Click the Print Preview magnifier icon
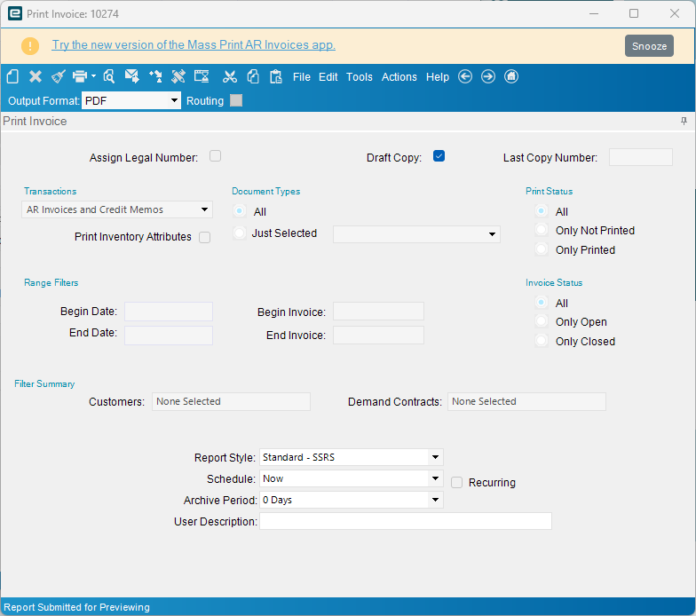Image resolution: width=696 pixels, height=616 pixels. [x=108, y=76]
